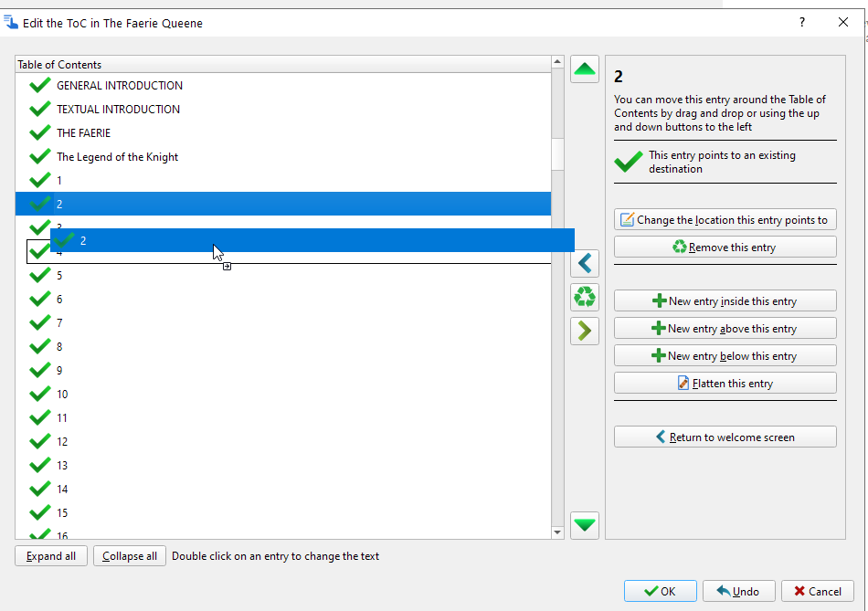
Task: Click the Expand all button
Action: (51, 556)
